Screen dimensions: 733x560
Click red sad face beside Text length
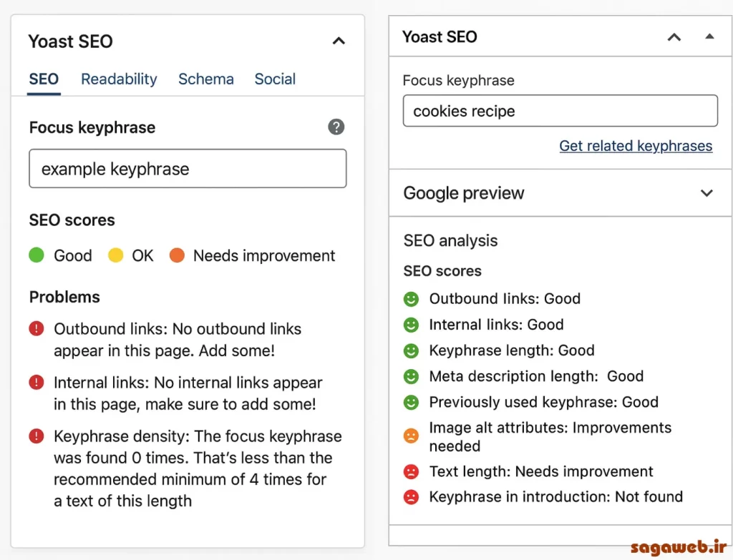411,472
